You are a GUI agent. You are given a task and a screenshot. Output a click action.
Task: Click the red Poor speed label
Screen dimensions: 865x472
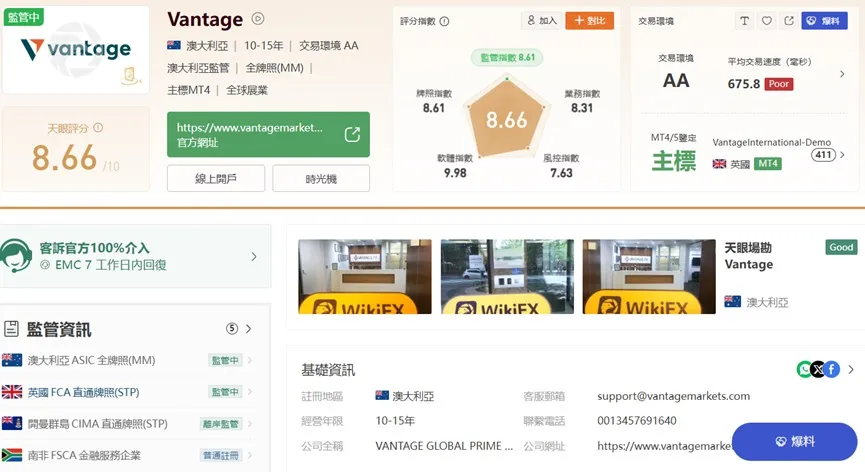[778, 84]
